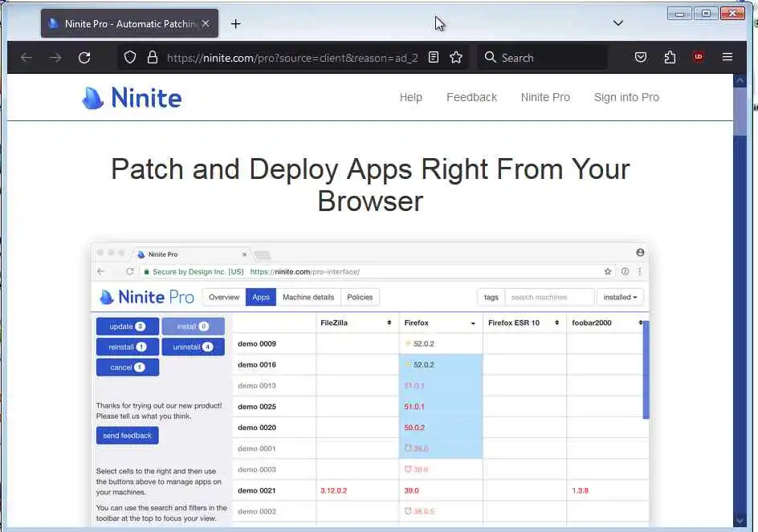Go forward with the browser forward arrow
The image size is (758, 532).
(55, 58)
